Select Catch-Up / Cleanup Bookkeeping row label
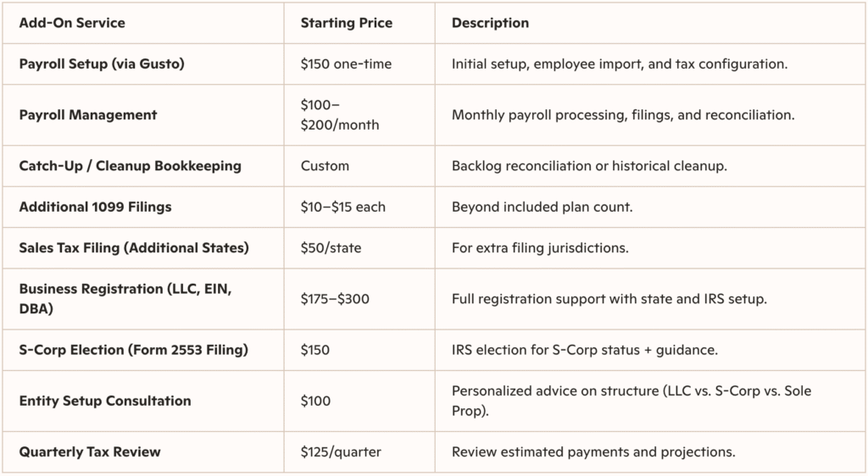 pos(130,166)
